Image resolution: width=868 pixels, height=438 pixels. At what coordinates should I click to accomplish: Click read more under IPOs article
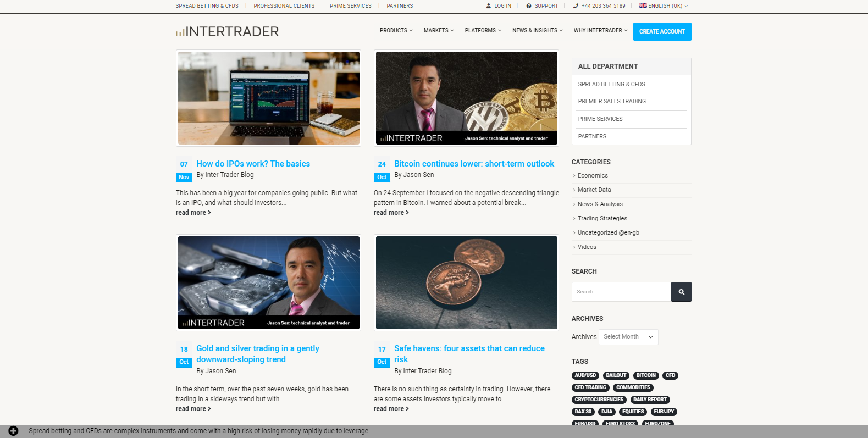[x=193, y=213]
